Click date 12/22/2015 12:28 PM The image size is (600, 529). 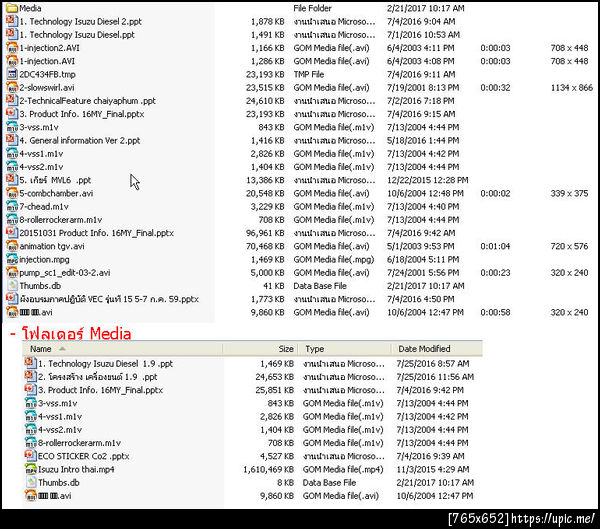point(427,180)
